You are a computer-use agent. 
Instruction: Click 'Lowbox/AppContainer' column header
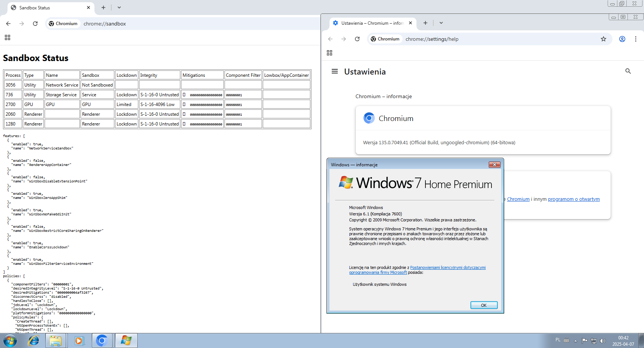pyautogui.click(x=287, y=75)
